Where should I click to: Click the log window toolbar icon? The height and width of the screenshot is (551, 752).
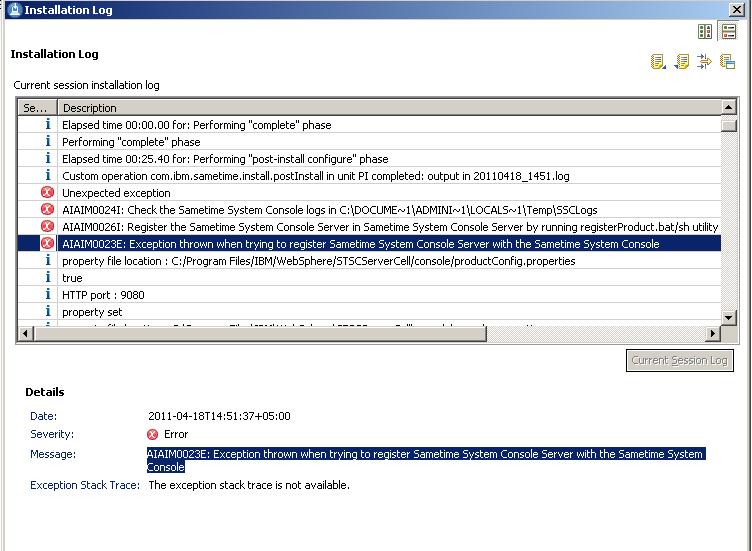(x=727, y=61)
